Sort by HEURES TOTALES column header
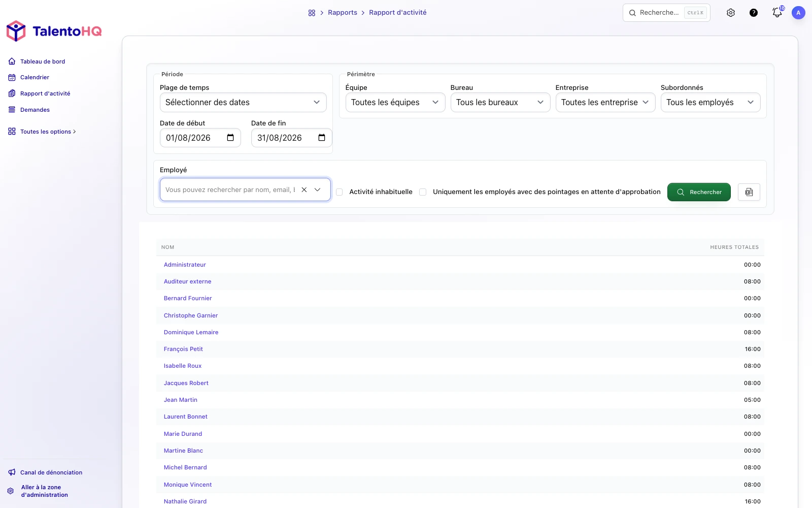The height and width of the screenshot is (508, 812). tap(734, 247)
